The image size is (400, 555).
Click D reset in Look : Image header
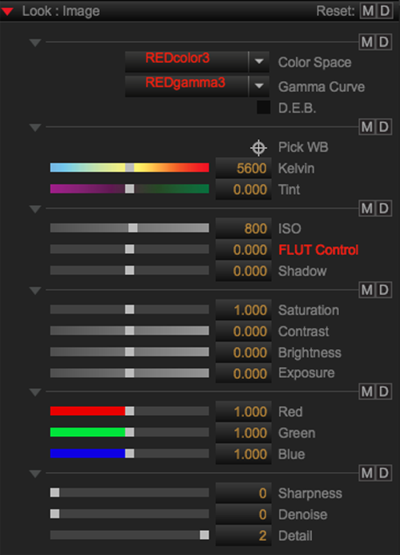click(384, 11)
